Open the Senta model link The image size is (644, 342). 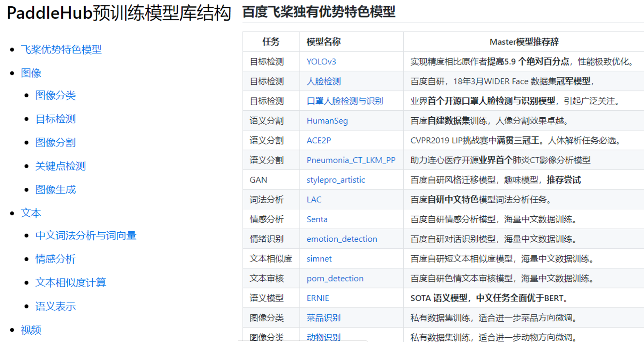(x=317, y=219)
